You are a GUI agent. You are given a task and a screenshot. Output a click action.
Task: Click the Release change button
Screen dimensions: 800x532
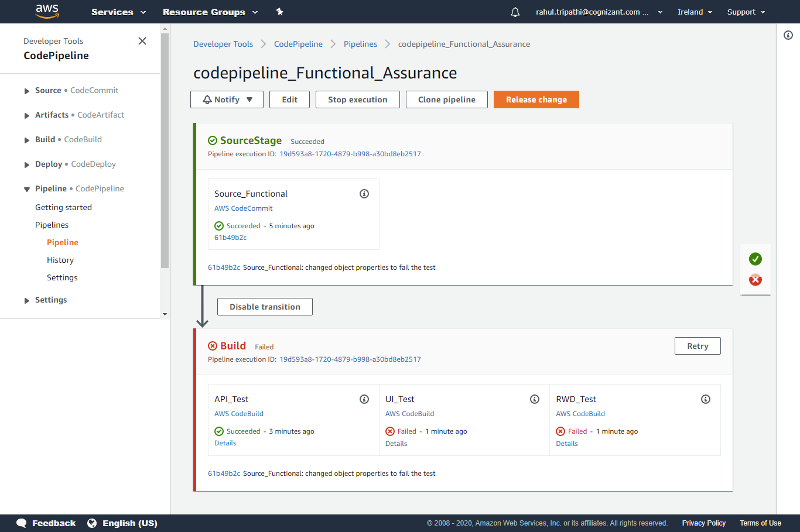coord(536,99)
